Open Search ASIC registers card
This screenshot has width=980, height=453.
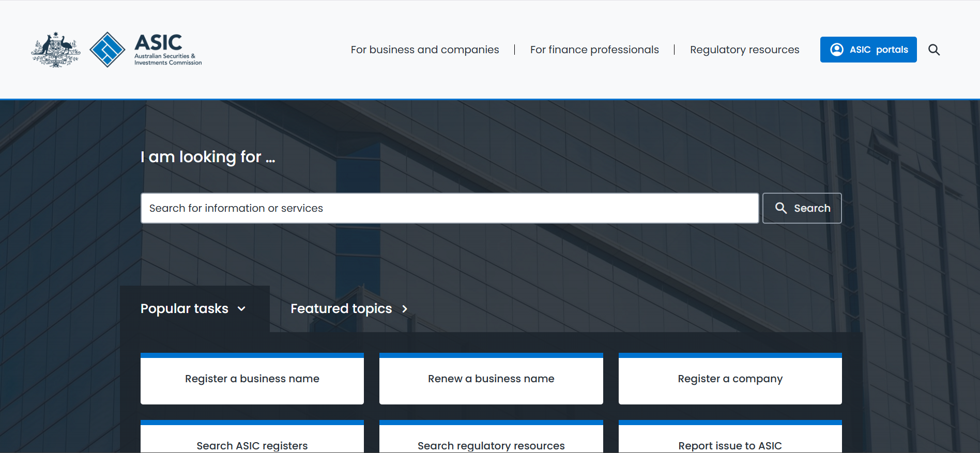point(252,437)
